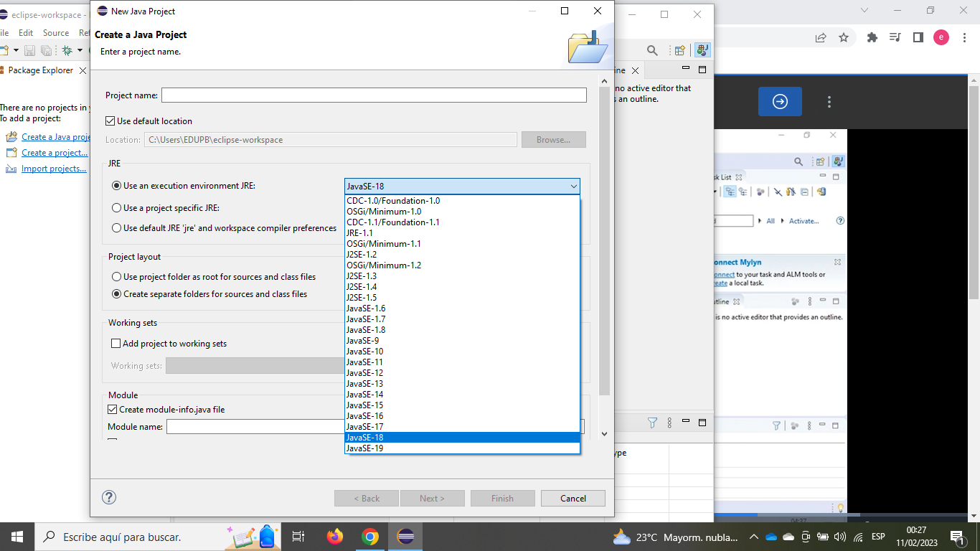This screenshot has width=980, height=551.
Task: Choose JavaSE-11 from the dropdown list
Action: pyautogui.click(x=462, y=362)
